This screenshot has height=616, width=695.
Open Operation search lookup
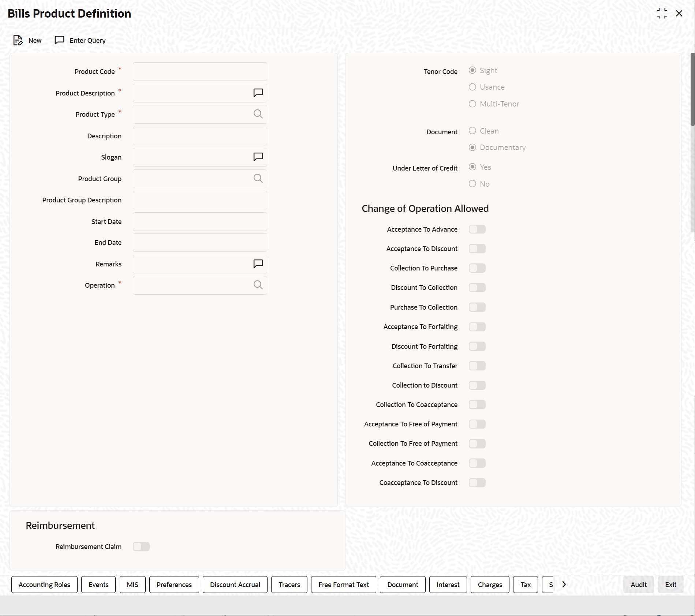click(x=258, y=285)
